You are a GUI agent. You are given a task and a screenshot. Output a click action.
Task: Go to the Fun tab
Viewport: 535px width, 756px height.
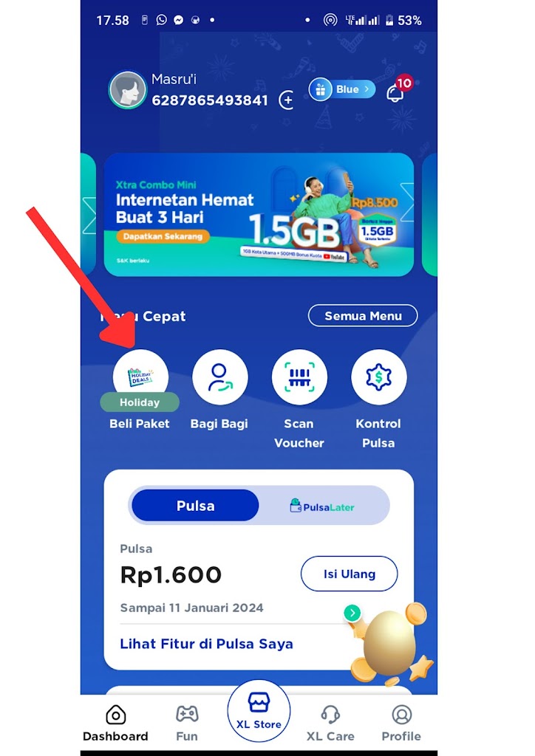tap(187, 724)
